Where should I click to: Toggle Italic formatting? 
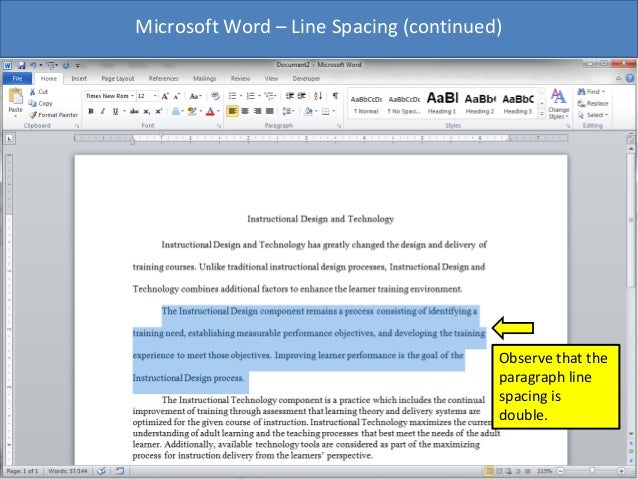click(x=103, y=111)
